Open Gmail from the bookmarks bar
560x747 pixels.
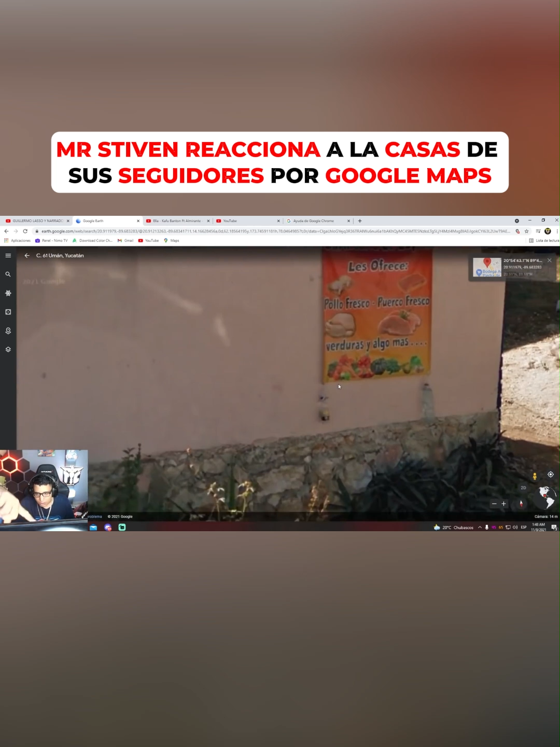click(125, 240)
